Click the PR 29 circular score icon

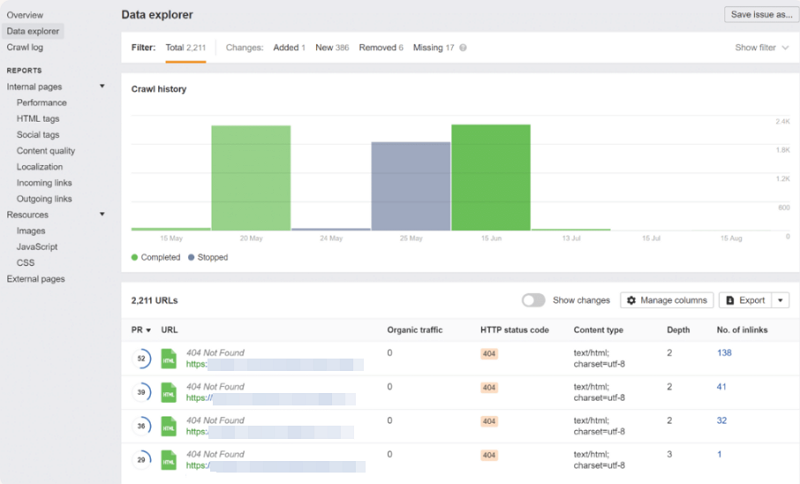click(142, 459)
